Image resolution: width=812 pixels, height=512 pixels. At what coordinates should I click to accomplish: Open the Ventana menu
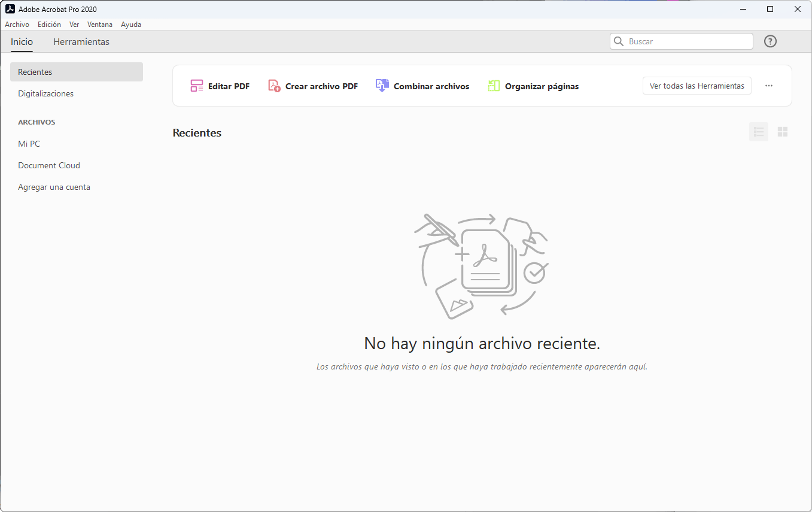tap(100, 25)
